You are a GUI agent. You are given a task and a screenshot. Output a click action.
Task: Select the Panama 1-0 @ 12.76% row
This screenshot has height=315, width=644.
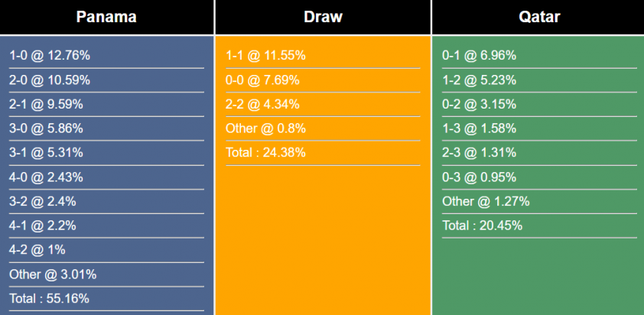[50, 56]
